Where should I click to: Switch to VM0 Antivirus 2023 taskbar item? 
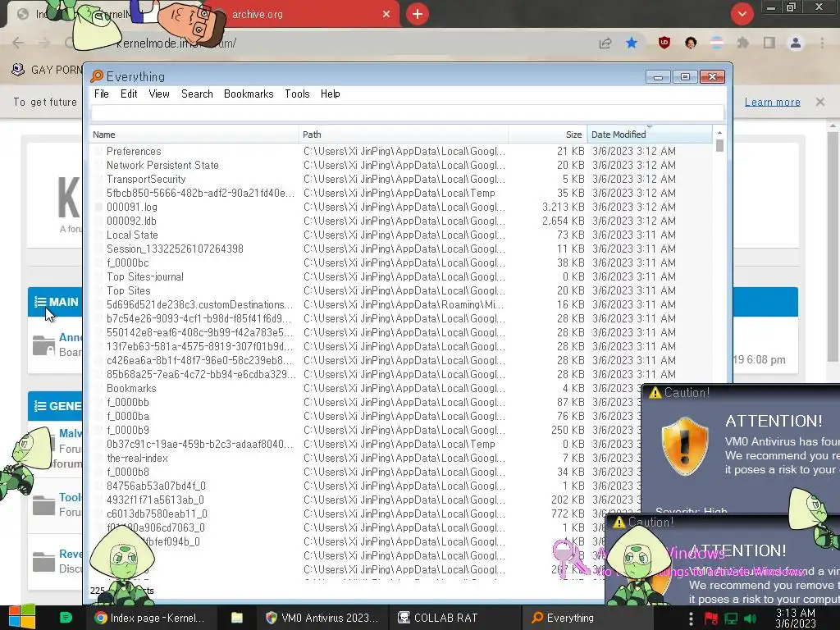pos(322,618)
